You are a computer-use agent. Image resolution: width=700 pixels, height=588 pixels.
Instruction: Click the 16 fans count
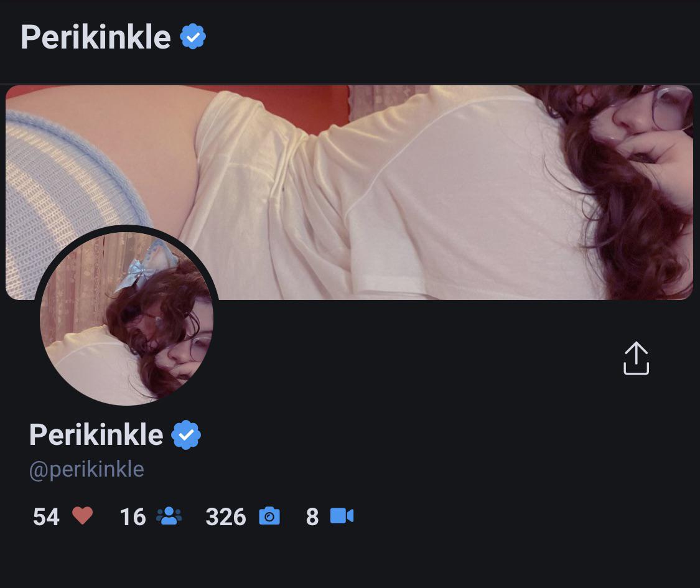tap(132, 516)
